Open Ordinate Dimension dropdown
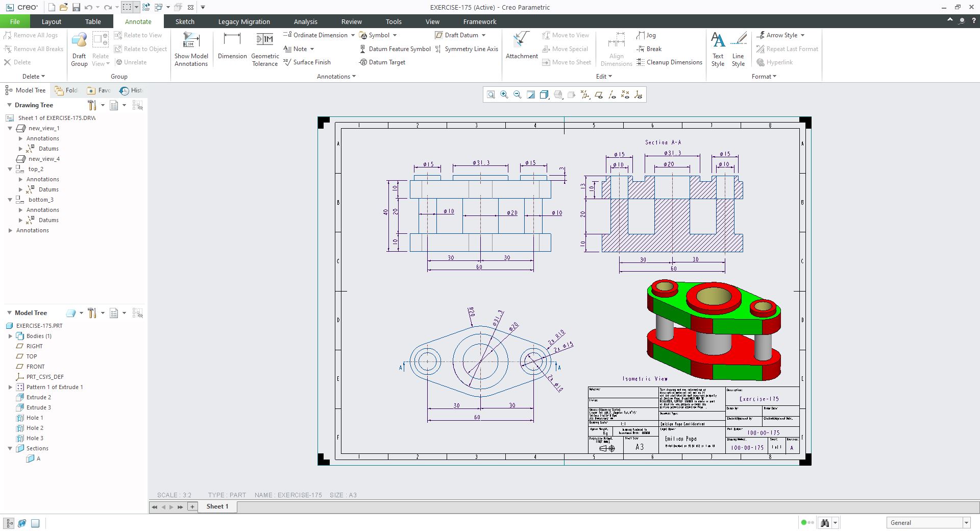This screenshot has height=531, width=980. [353, 35]
